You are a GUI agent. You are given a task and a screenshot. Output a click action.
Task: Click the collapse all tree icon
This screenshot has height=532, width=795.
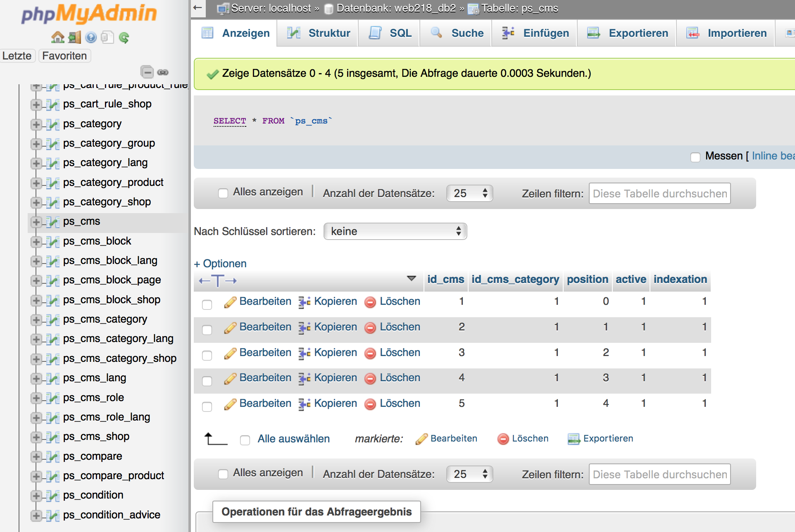(147, 72)
